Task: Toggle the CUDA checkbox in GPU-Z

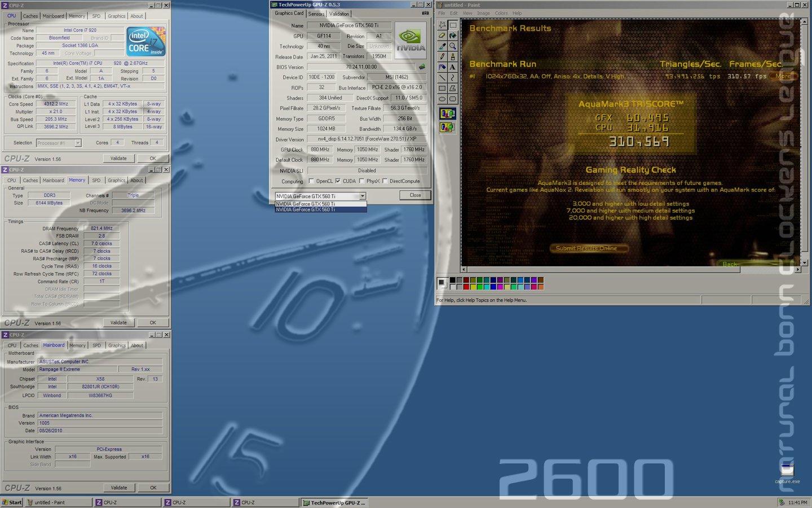Action: (338, 181)
